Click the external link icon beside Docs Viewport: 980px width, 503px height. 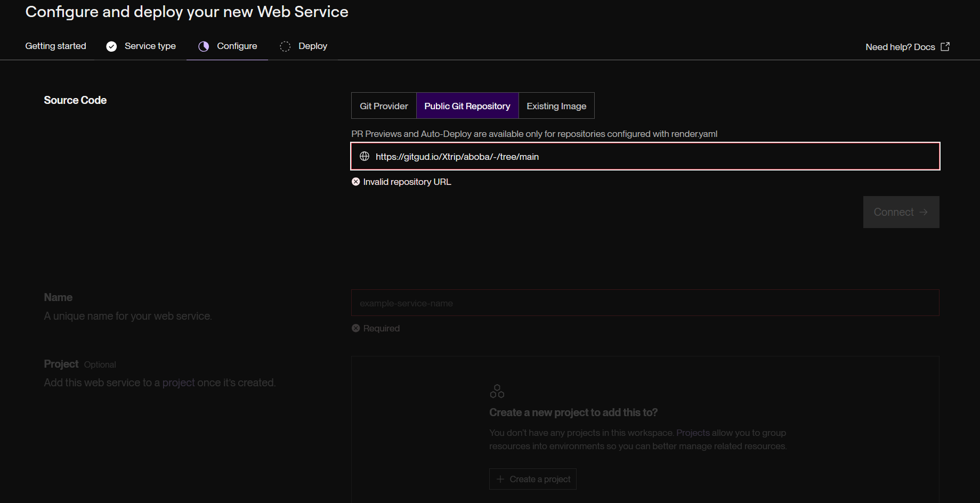945,47
